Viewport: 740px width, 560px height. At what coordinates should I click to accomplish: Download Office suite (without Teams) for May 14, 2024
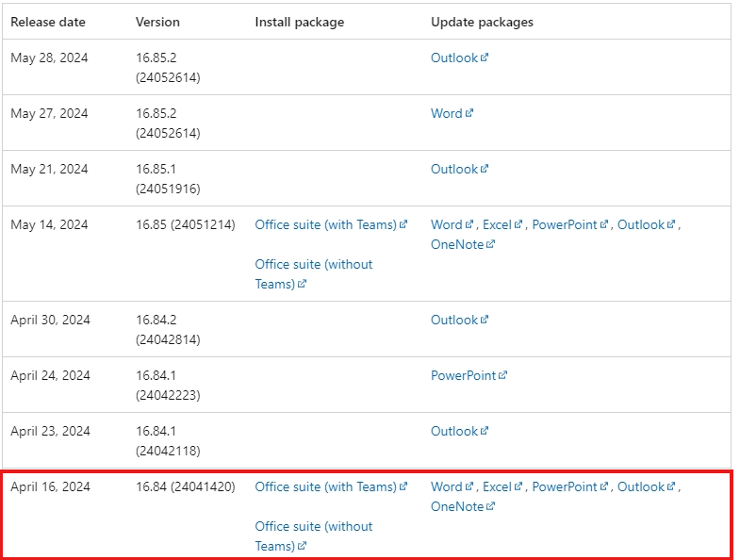click(313, 273)
